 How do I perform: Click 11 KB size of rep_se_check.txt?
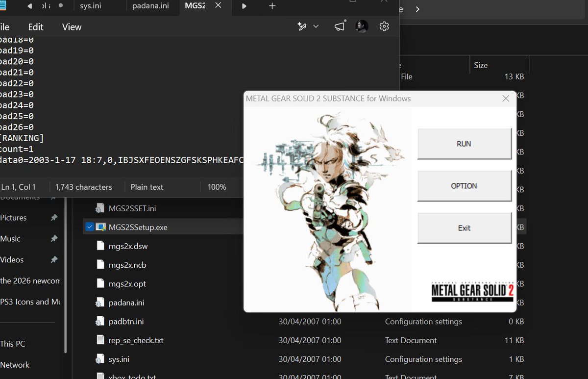pos(514,340)
